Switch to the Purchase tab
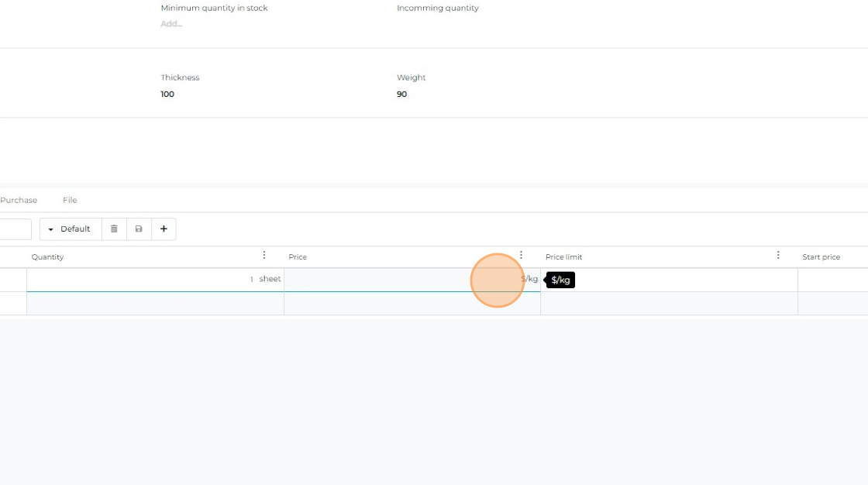Viewport: 868px width, 485px height. point(19,200)
